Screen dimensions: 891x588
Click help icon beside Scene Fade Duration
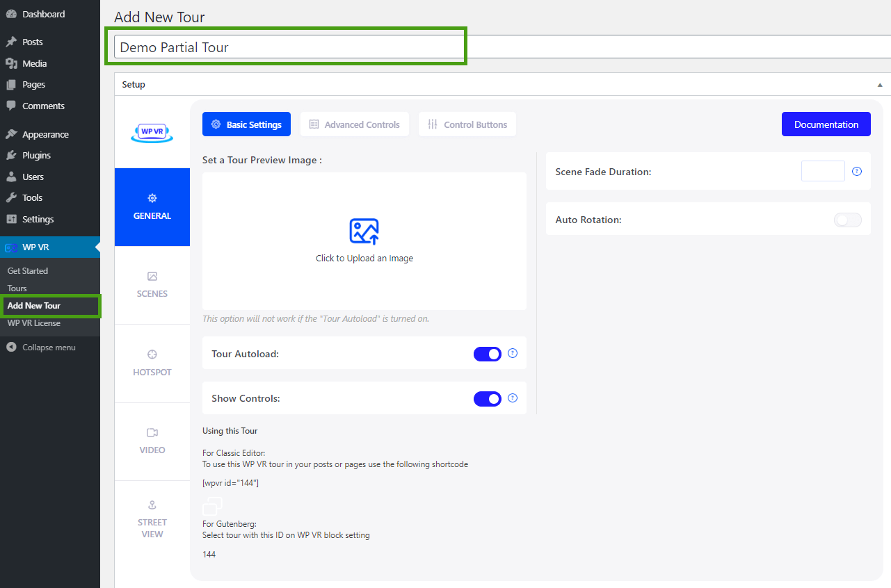click(x=857, y=171)
